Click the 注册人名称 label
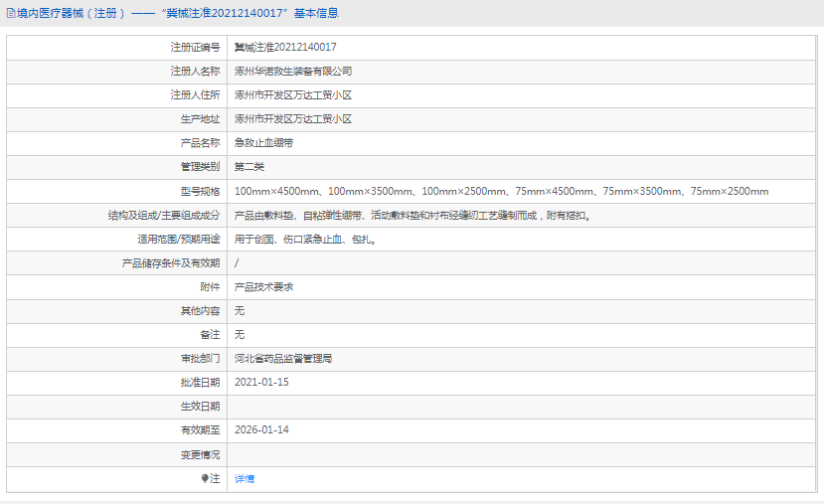 (195, 72)
